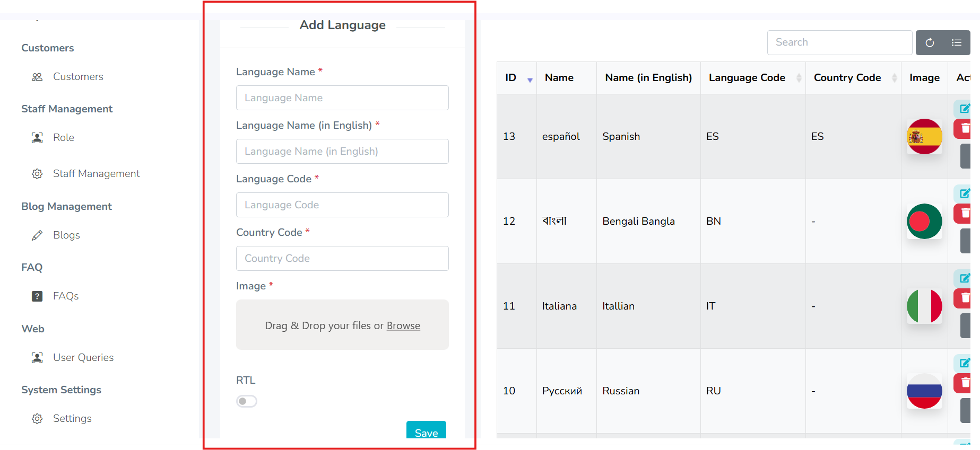The width and height of the screenshot is (980, 450).
Task: Click the Italy flag image
Action: click(x=924, y=306)
